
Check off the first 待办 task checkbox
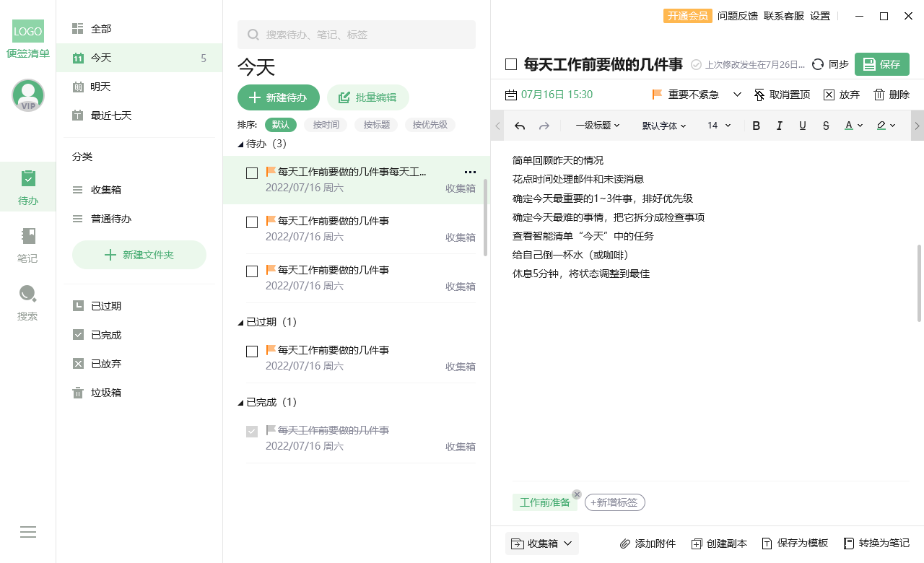(x=250, y=173)
